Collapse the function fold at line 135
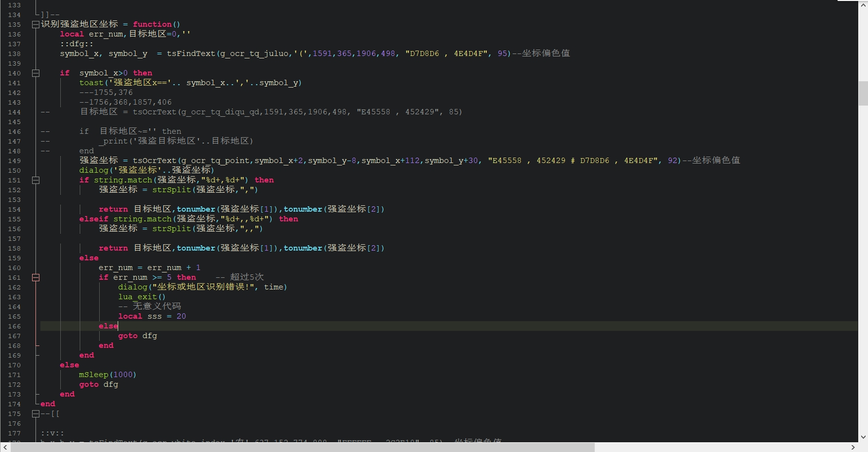868x452 pixels. 35,24
